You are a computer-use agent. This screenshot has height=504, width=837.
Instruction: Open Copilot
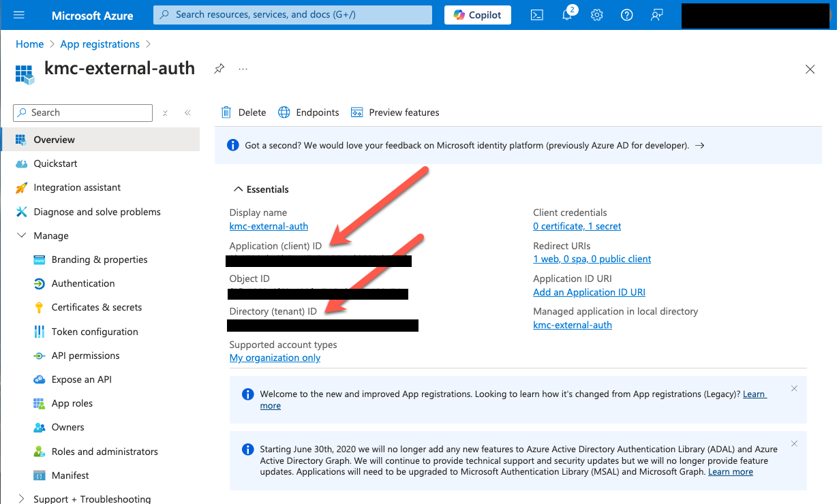[x=477, y=14]
